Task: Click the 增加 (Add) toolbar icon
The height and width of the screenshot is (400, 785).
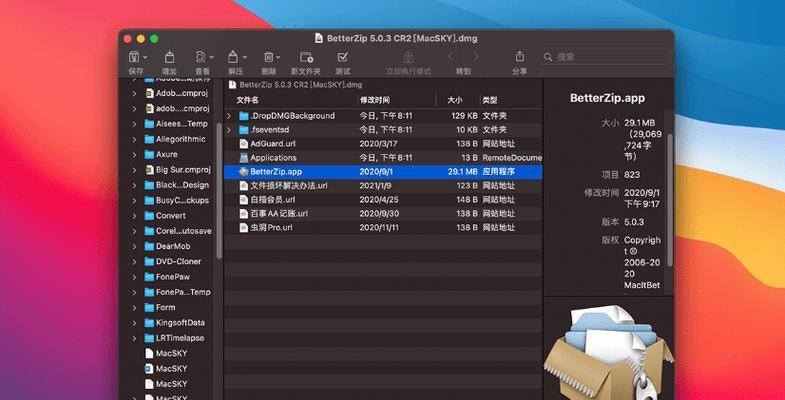Action: click(169, 57)
